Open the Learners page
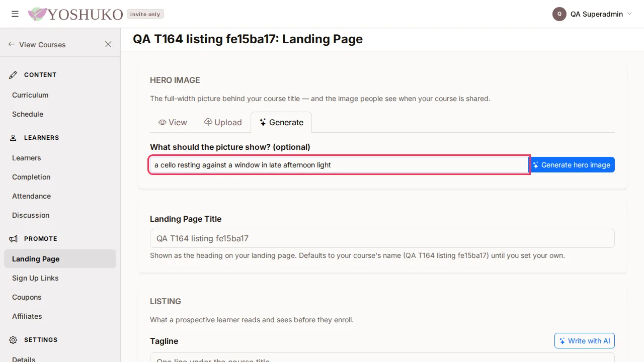The image size is (644, 362). point(27,158)
